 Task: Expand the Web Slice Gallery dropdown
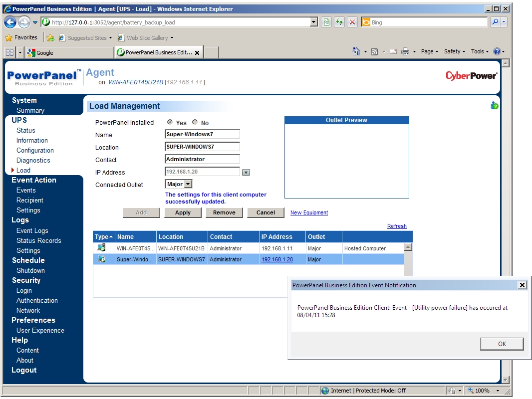pos(172,38)
